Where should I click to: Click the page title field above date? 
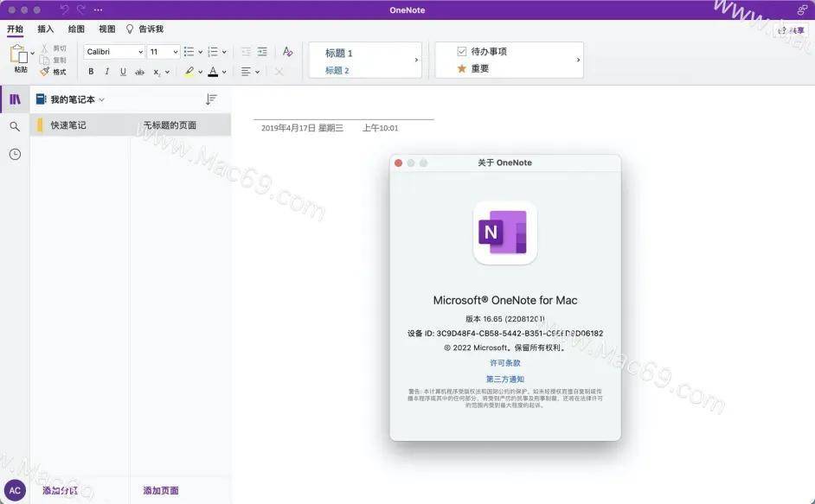coord(343,111)
